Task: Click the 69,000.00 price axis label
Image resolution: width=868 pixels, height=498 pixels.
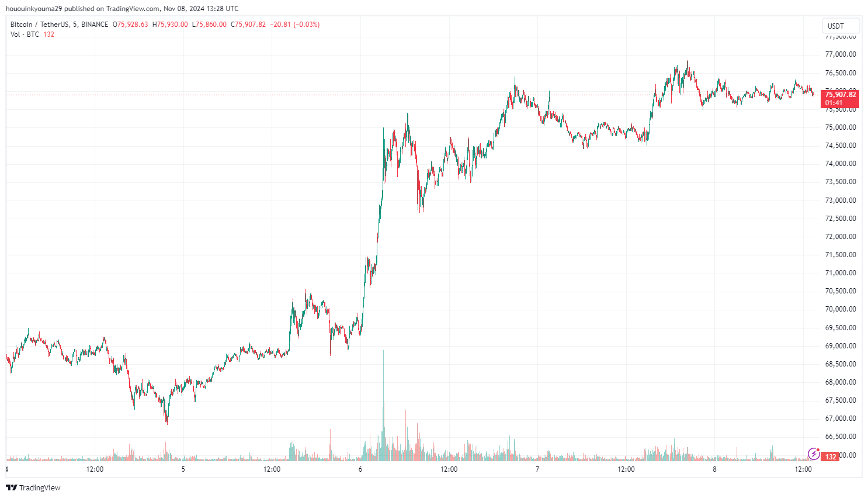Action: [x=841, y=346]
